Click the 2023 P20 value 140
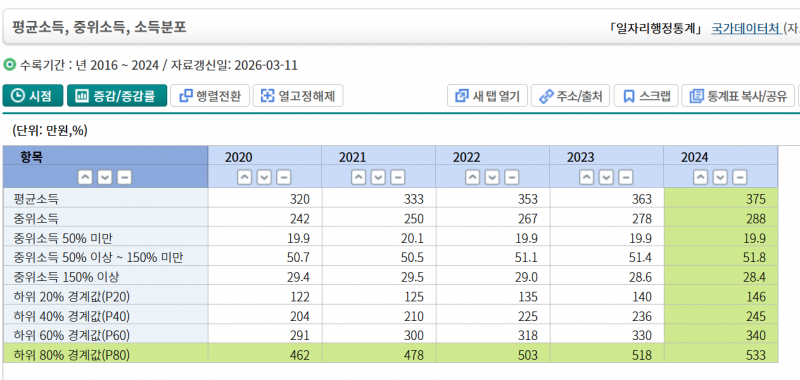 pyautogui.click(x=607, y=295)
